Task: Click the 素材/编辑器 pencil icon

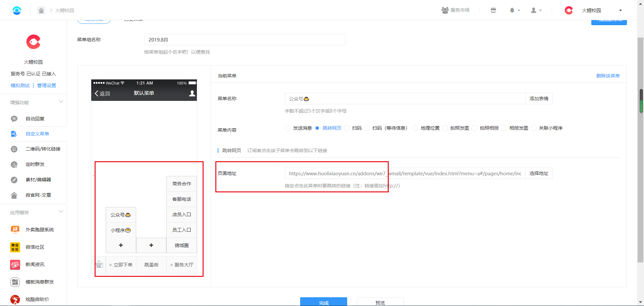Action: pos(14,180)
